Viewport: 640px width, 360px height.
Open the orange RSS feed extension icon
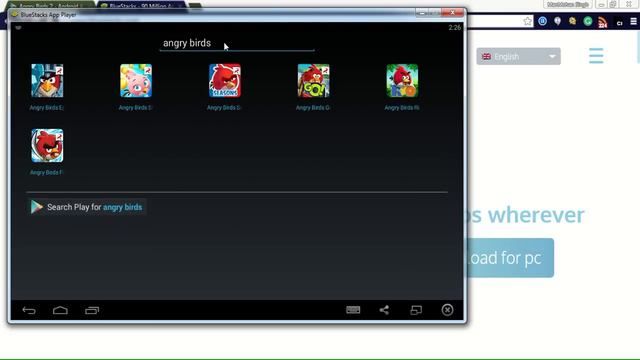tap(603, 22)
